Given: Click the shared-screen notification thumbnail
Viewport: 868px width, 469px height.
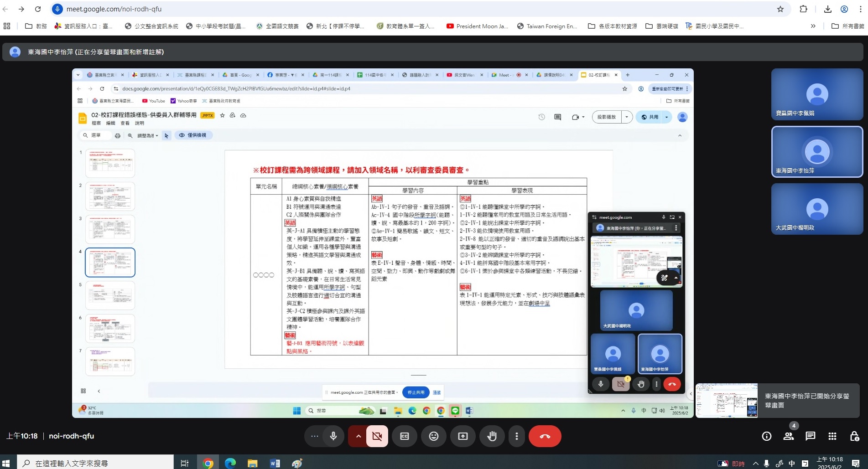Looking at the screenshot, I should click(x=727, y=400).
